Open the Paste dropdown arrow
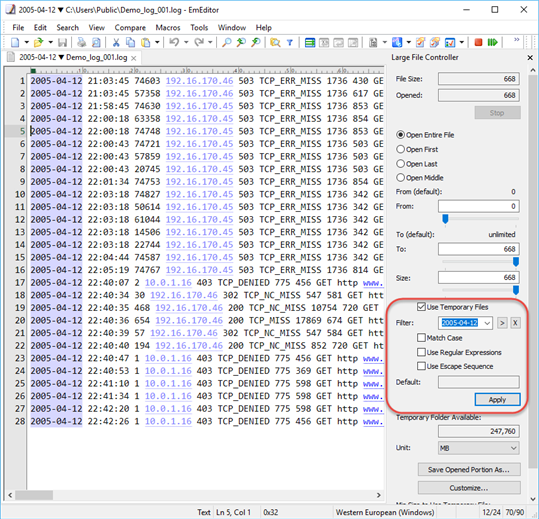Screen dimensions: 539x519 coord(157,43)
